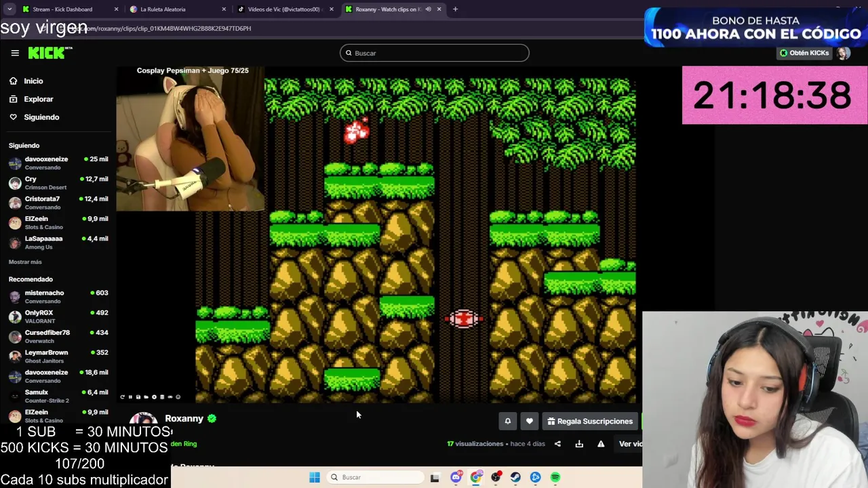Toggle the follow heart button for Roxanny
The image size is (868, 488).
click(530, 421)
